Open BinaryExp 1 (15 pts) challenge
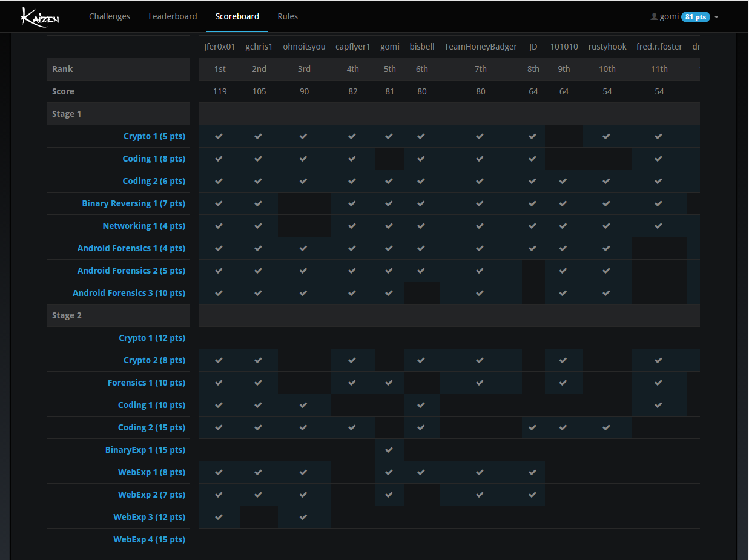 tap(145, 450)
